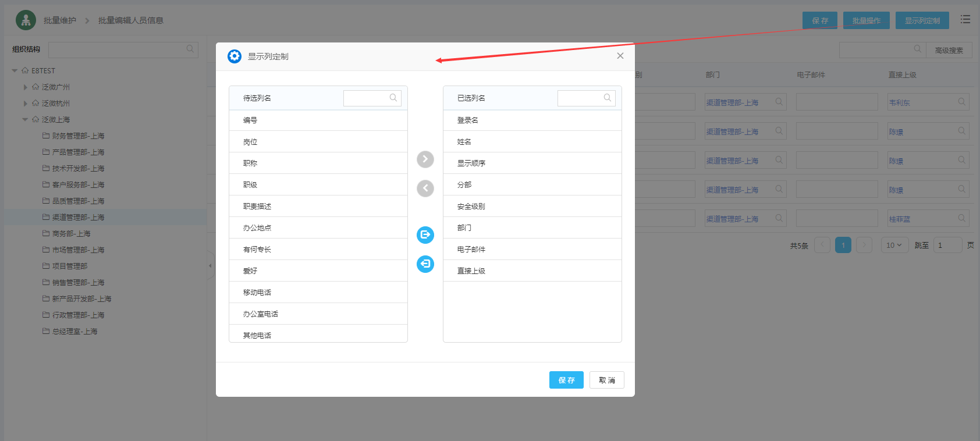Open the 10 per page dropdown
Screen dimensions: 980x441
point(894,246)
